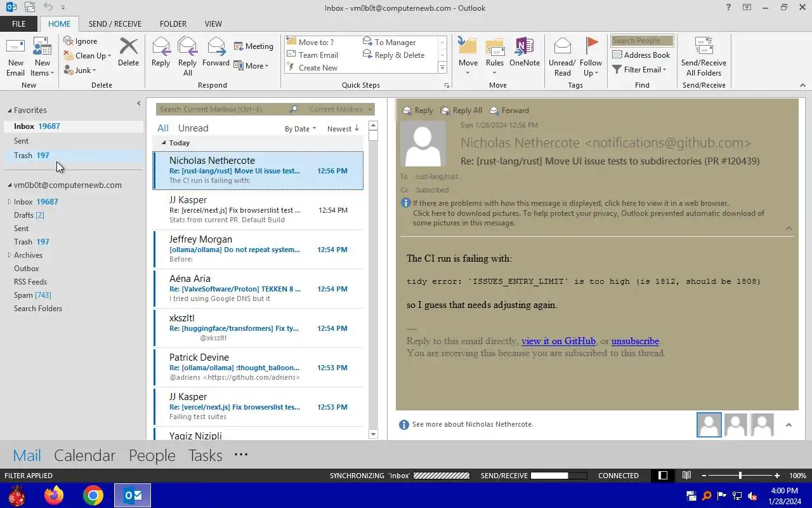Delete the selected message

pyautogui.click(x=128, y=52)
